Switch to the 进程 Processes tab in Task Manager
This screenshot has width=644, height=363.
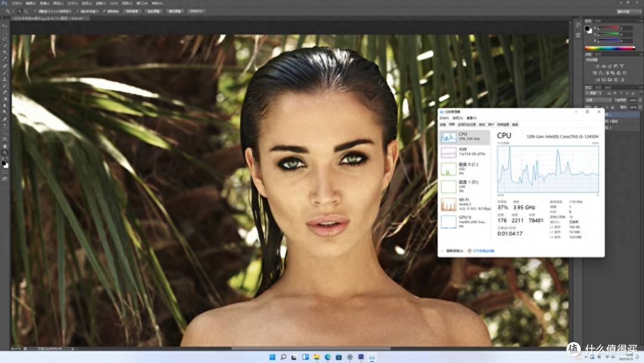click(442, 125)
